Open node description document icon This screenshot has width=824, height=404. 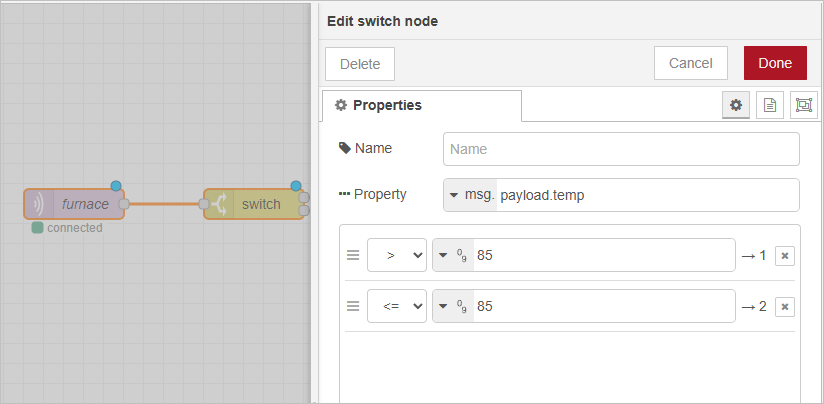769,105
